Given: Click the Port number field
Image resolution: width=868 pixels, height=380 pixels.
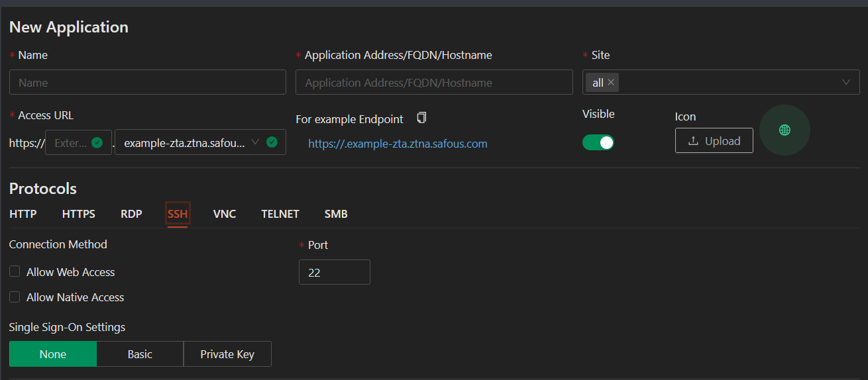Looking at the screenshot, I should [x=335, y=272].
